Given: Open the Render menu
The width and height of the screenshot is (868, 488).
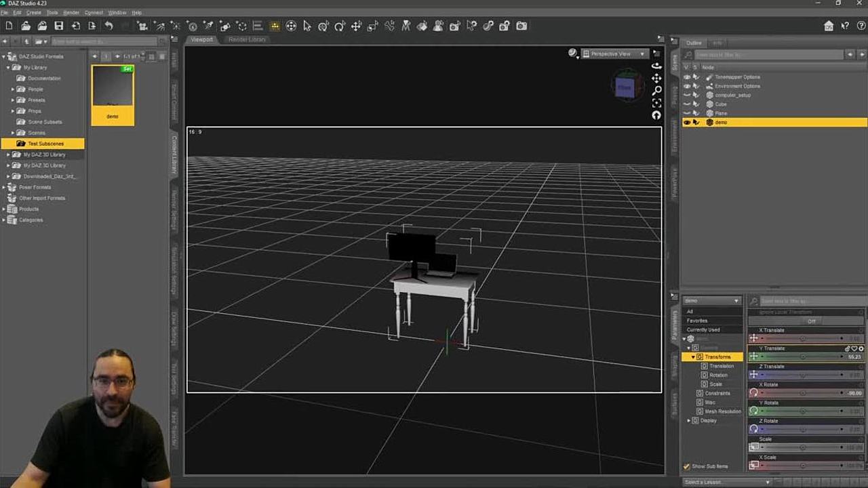Looking at the screenshot, I should 71,12.
